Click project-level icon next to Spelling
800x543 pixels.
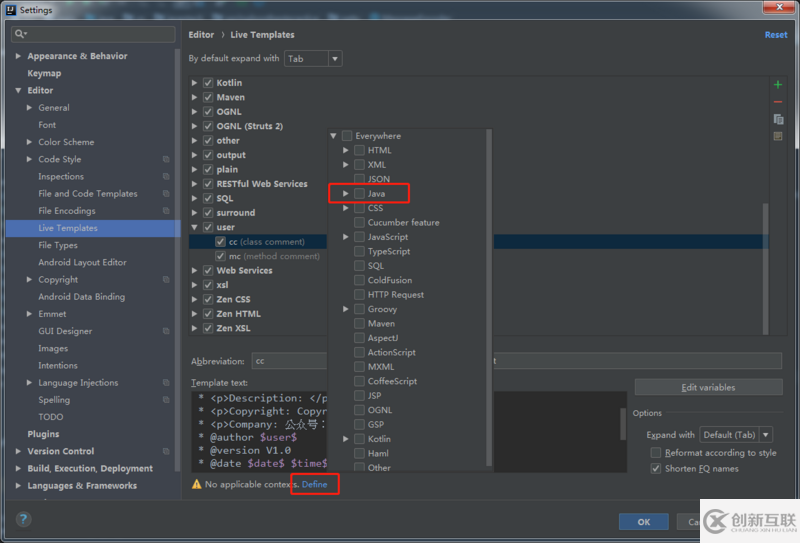coord(166,400)
